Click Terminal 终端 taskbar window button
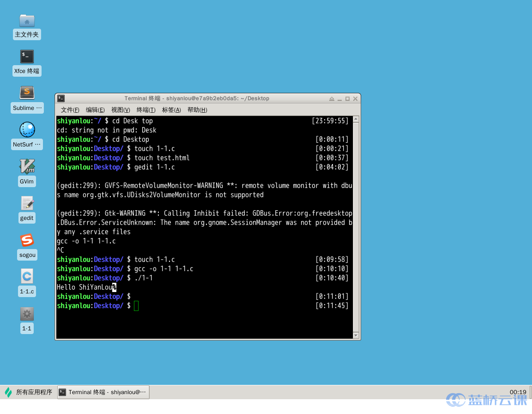The image size is (532, 414). [x=103, y=392]
